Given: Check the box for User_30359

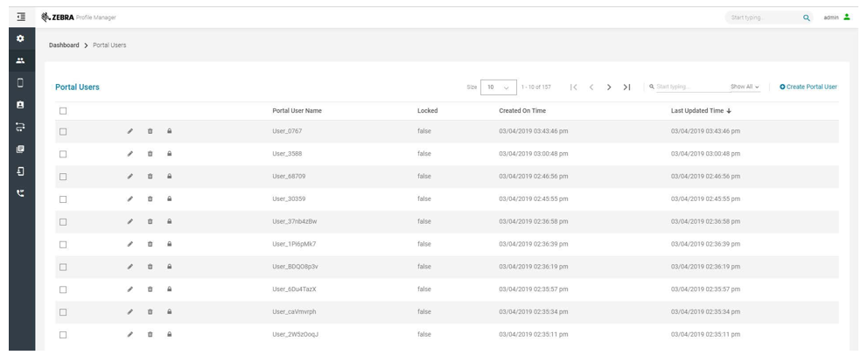Looking at the screenshot, I should pyautogui.click(x=63, y=199).
